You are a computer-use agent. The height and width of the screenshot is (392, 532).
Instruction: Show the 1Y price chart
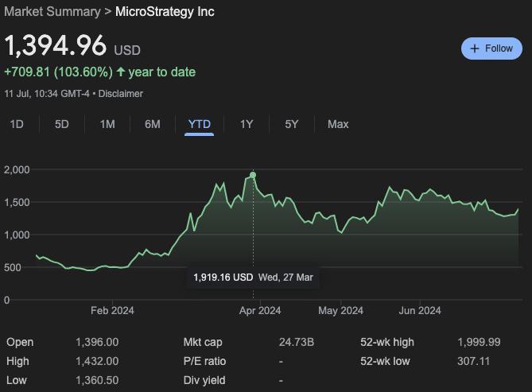pyautogui.click(x=247, y=124)
